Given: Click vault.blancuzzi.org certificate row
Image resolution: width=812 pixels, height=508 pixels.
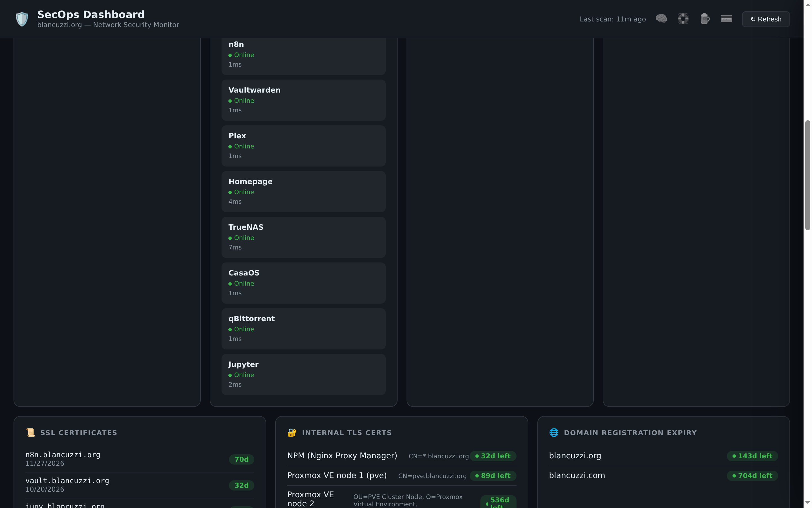Looking at the screenshot, I should [x=140, y=485].
